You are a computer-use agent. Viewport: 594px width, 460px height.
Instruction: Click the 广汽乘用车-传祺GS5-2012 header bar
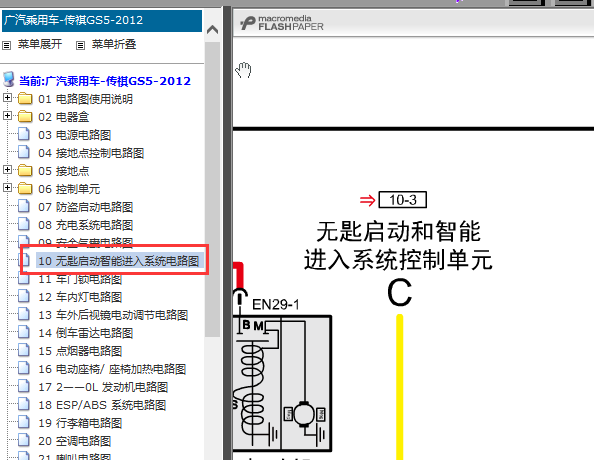[102, 20]
